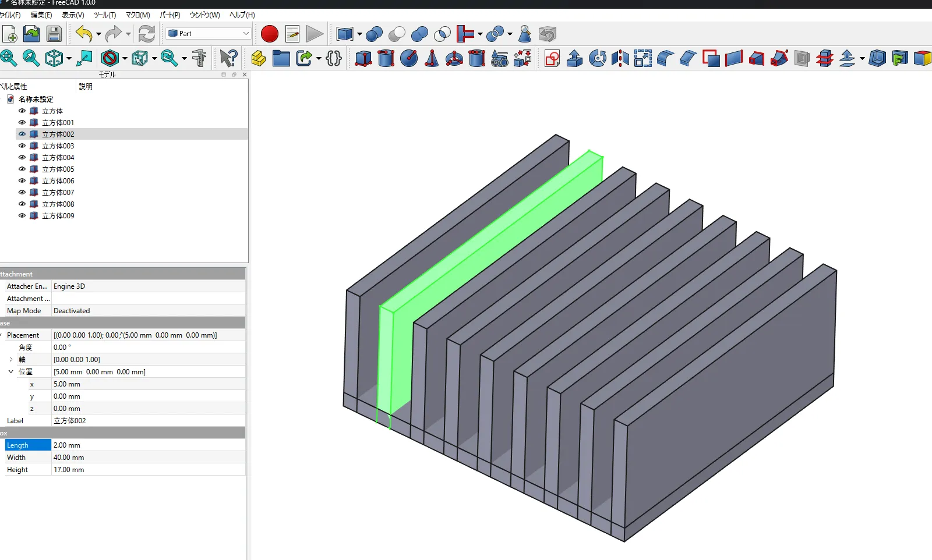This screenshot has width=932, height=560.
Task: Toggle visibility eye of 立方体002
Action: coord(22,134)
